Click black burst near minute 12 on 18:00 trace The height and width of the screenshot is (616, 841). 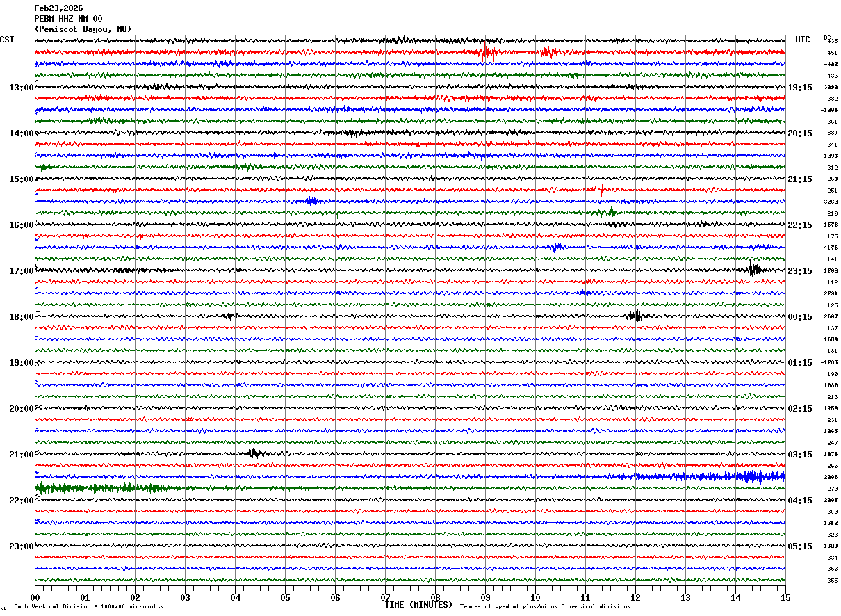635,316
